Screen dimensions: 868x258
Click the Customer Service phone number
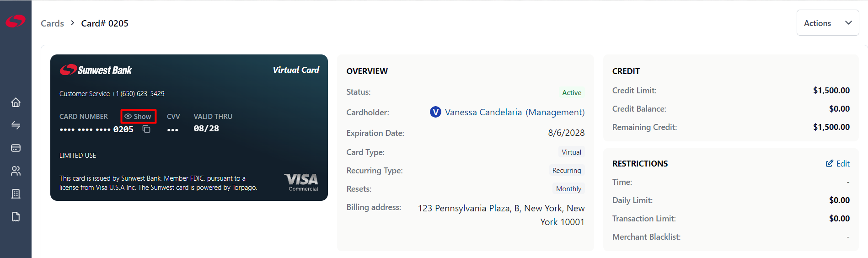click(138, 94)
